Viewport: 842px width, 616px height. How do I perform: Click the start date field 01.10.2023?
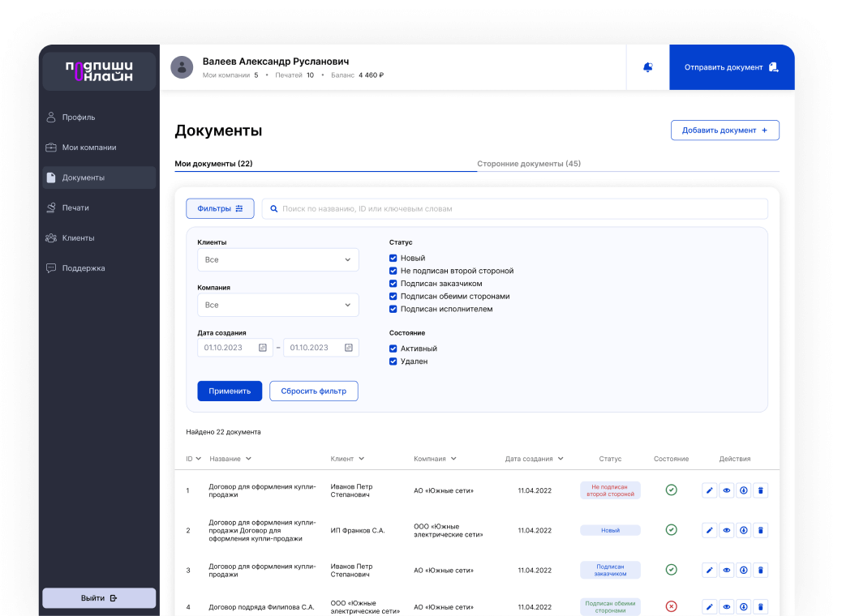[234, 348]
